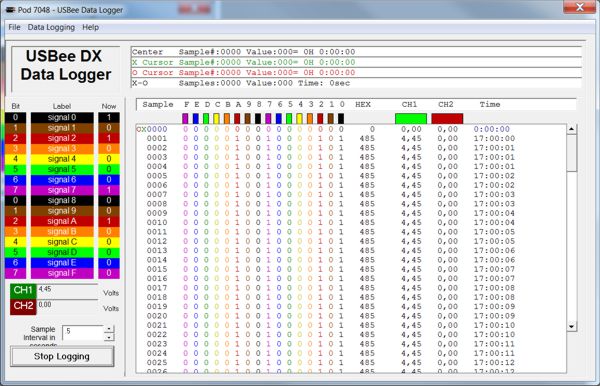The image size is (600, 386).
Task: Click the 'Now' value of signal A
Action: click(109, 221)
